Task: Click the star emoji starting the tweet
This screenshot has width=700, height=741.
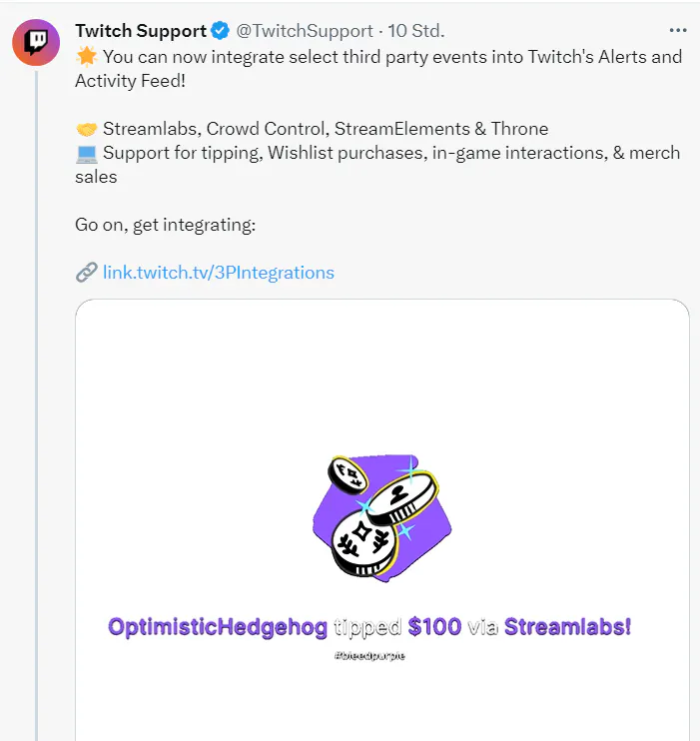Action: tap(86, 56)
